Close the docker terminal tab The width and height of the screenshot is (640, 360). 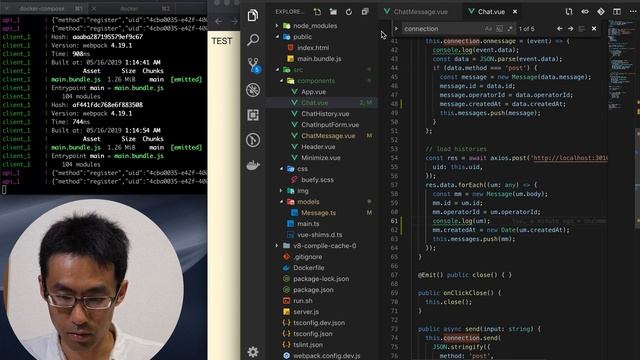tap(94, 8)
